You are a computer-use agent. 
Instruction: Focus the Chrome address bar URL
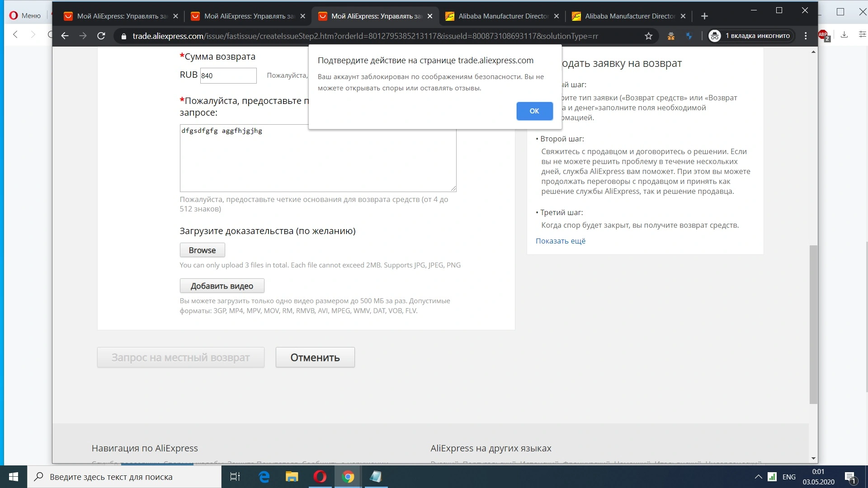(x=365, y=36)
